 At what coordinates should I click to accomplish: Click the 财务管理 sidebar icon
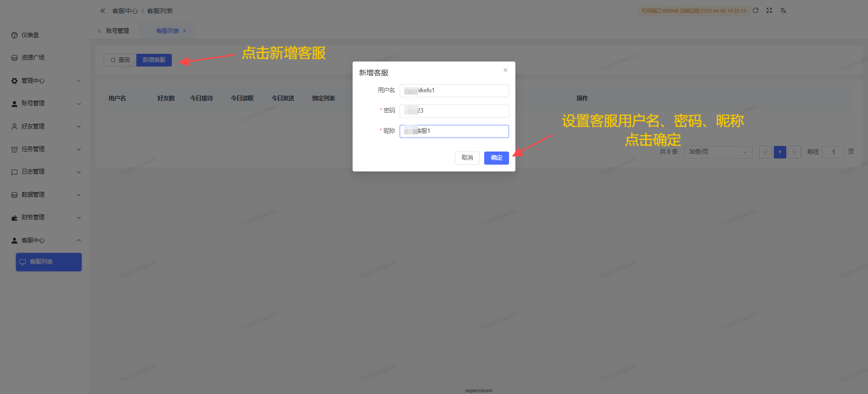[14, 218]
